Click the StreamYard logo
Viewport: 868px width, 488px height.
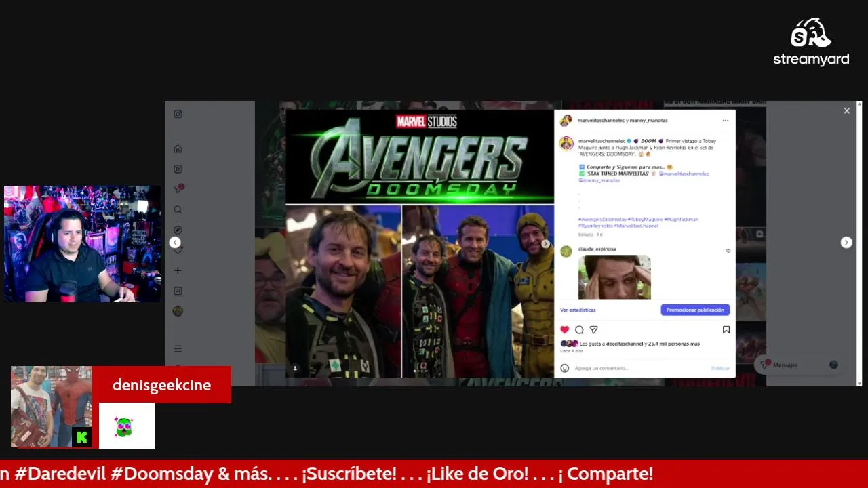(x=811, y=42)
